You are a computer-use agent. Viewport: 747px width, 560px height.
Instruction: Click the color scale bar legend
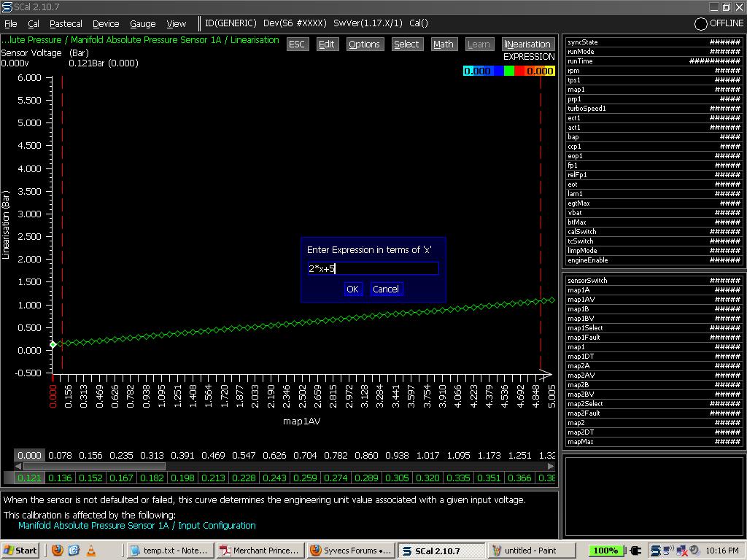[509, 71]
